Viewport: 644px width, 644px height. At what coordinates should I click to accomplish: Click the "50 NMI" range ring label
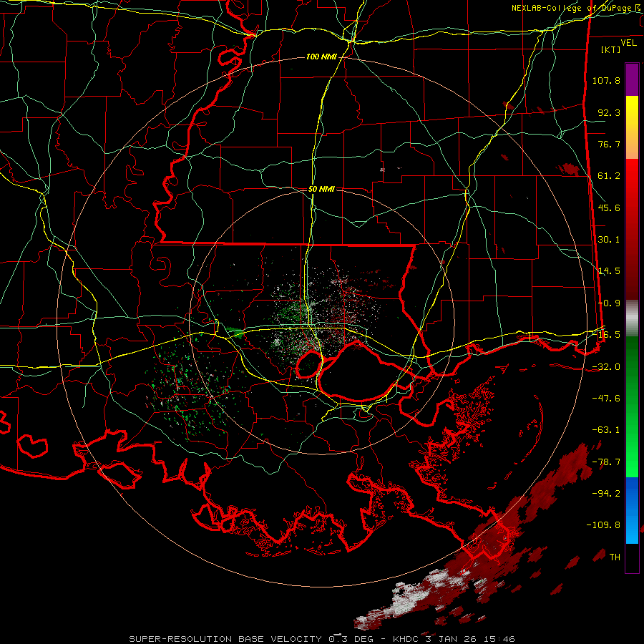tap(321, 190)
